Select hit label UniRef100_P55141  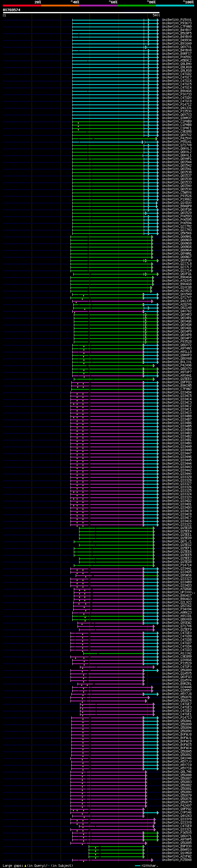(x=177, y=142)
